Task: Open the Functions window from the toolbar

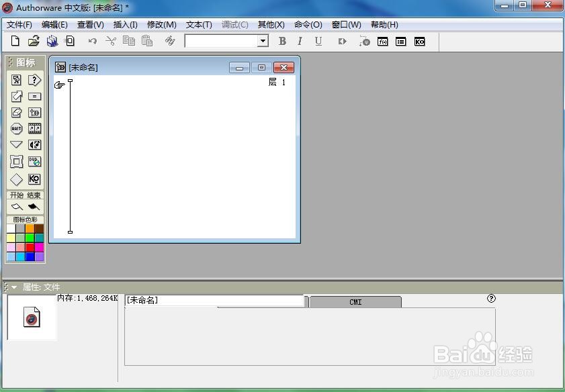Action: coord(383,42)
